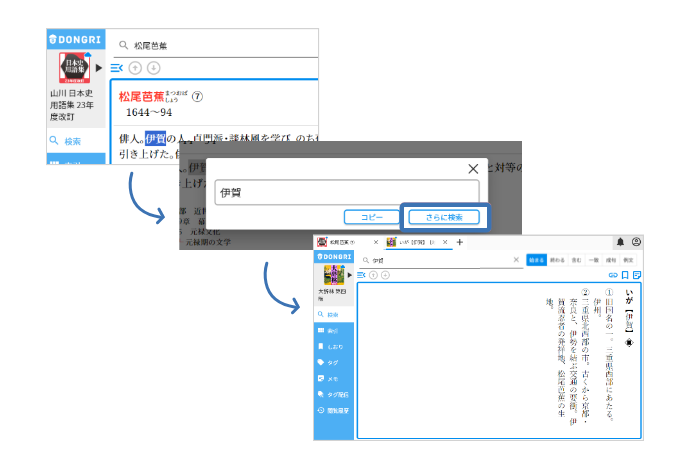Click the diamond mark beside the いが headword

coord(629,342)
